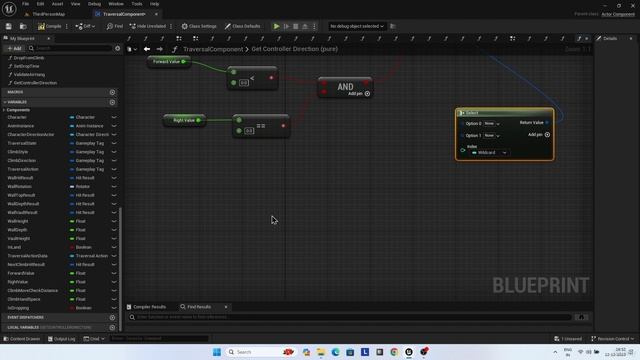Open the Tools menu
The width and height of the screenshot is (640, 360).
coord(137,4)
